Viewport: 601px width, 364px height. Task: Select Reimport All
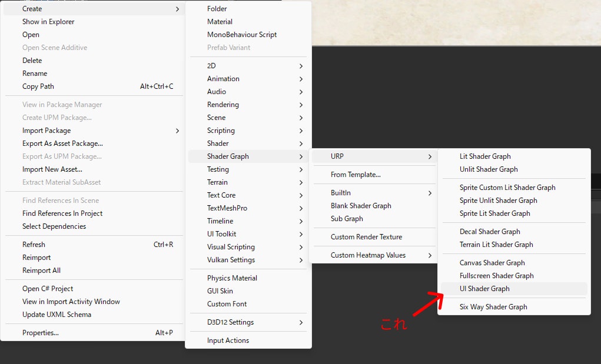pos(93,271)
